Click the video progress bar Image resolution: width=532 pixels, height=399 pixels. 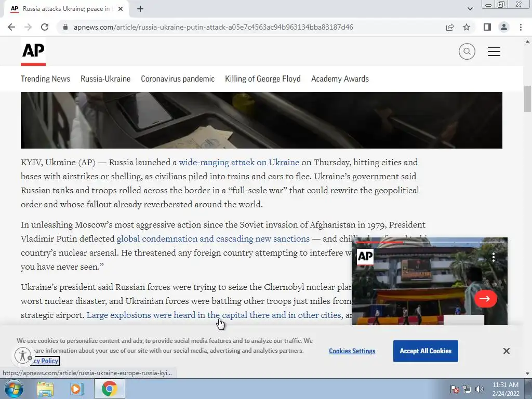pos(430,242)
